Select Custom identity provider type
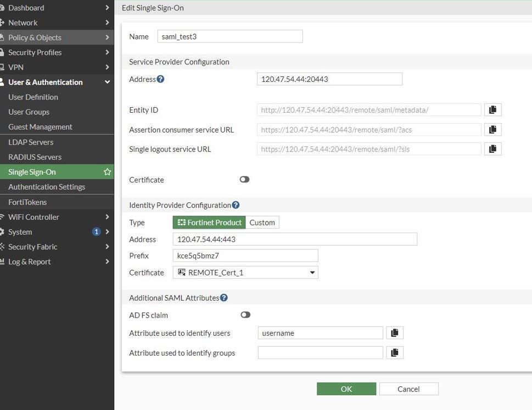Viewport: 532px width, 410px height. (x=262, y=223)
